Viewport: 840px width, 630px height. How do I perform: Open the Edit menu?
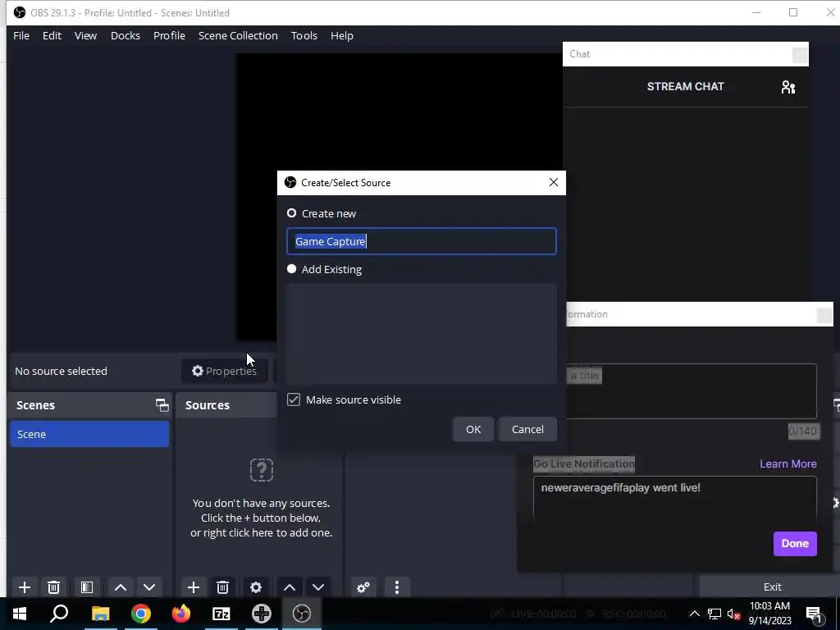[52, 35]
